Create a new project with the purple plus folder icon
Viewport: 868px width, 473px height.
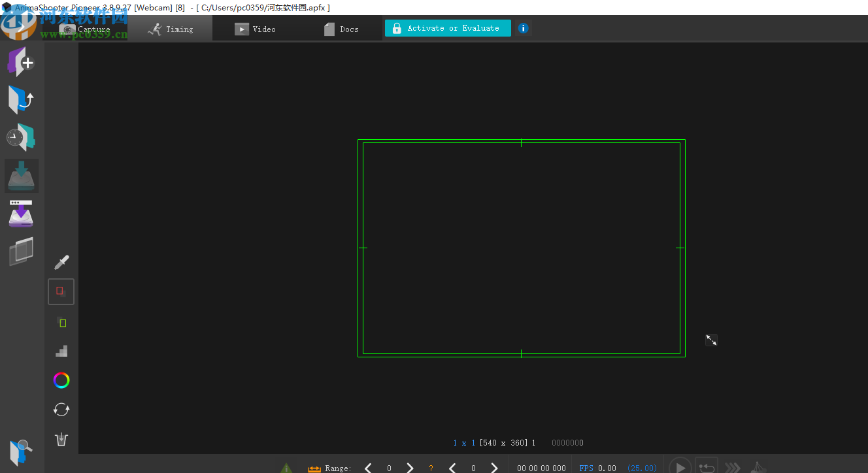click(x=21, y=62)
